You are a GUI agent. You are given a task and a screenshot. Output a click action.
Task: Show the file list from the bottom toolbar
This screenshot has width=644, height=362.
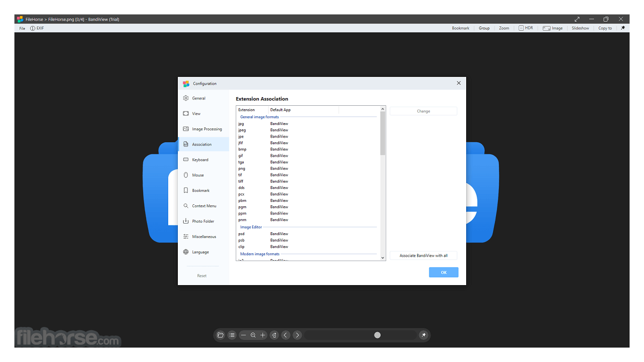tap(232, 335)
